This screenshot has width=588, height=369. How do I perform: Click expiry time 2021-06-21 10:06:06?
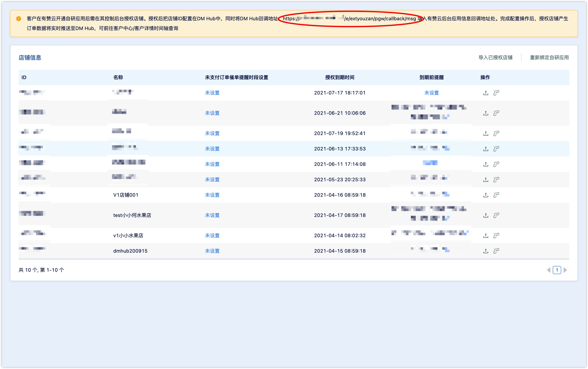[340, 113]
